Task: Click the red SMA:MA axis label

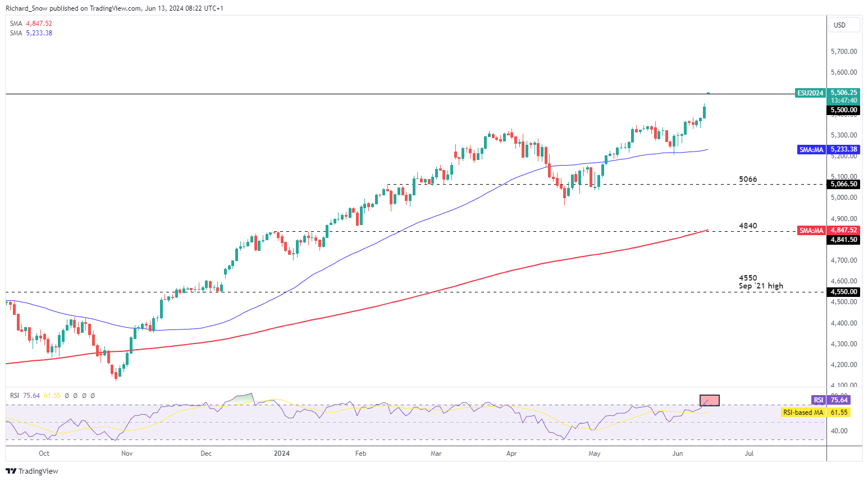Action: coord(811,230)
